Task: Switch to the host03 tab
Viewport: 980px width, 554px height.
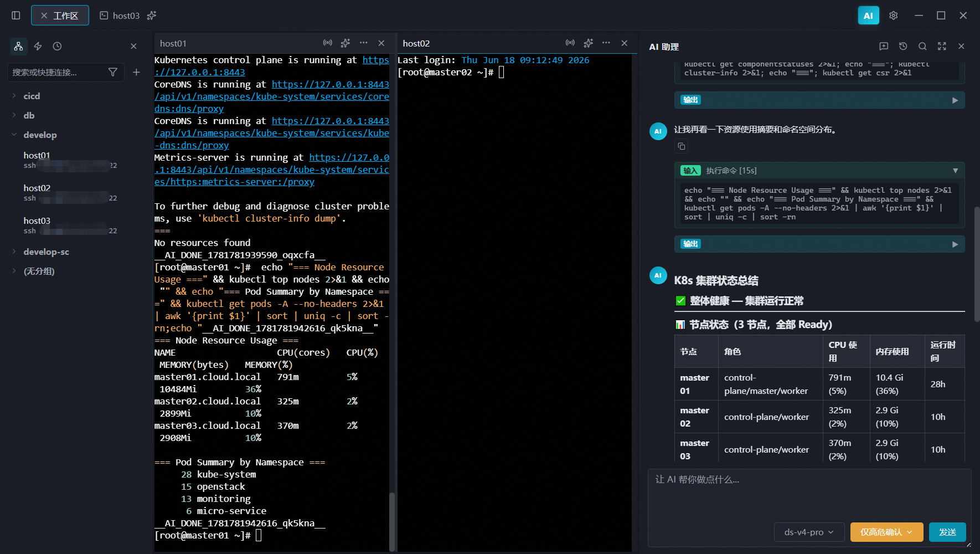Action: coord(120,16)
